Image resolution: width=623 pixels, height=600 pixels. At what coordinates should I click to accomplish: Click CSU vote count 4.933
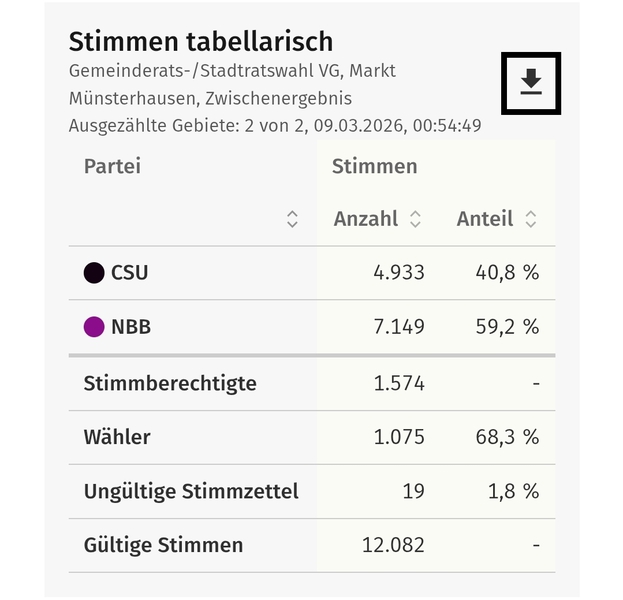398,273
